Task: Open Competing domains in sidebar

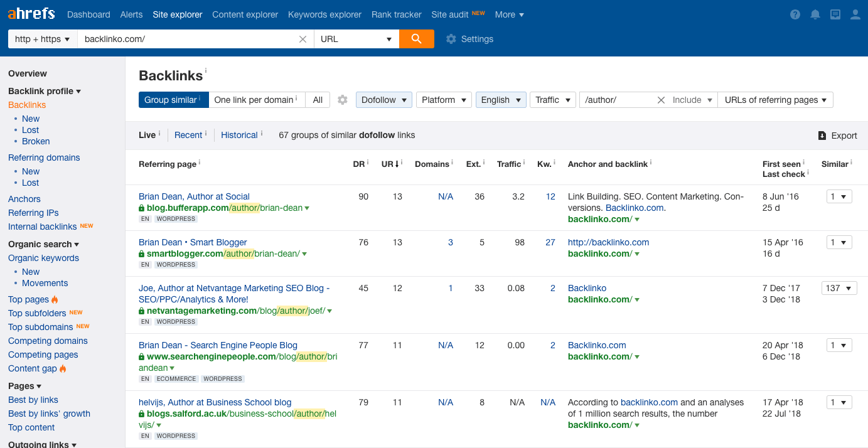Action: coord(48,341)
